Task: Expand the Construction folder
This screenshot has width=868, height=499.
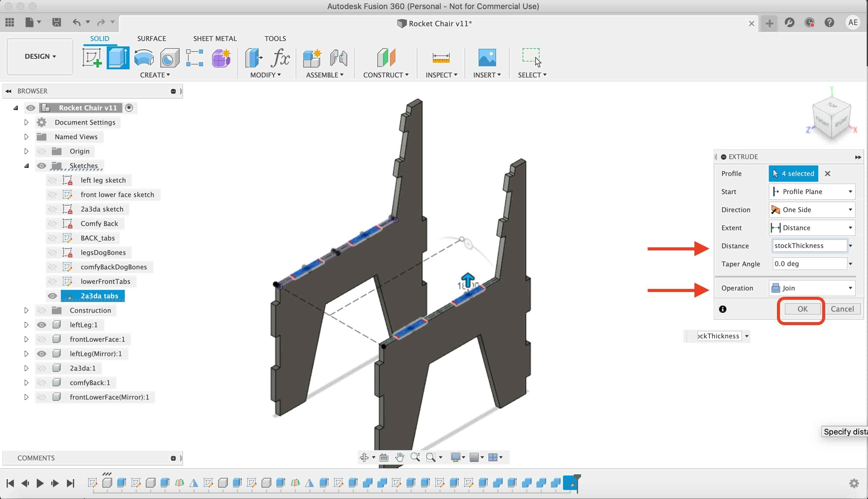Action: (27, 310)
